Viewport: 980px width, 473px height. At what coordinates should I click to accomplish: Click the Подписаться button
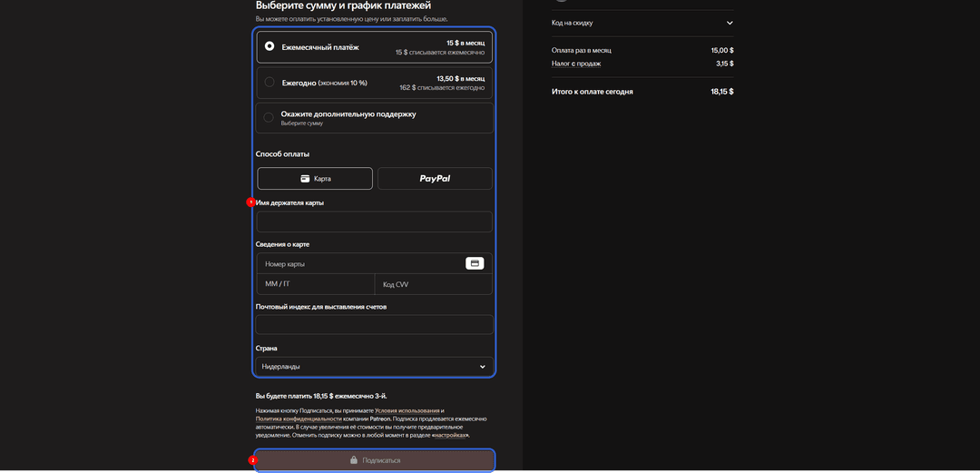375,460
